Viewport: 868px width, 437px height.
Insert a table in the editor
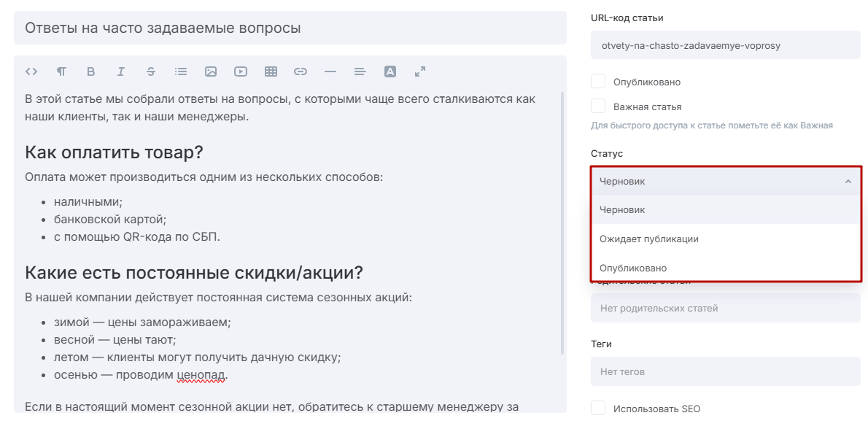271,71
